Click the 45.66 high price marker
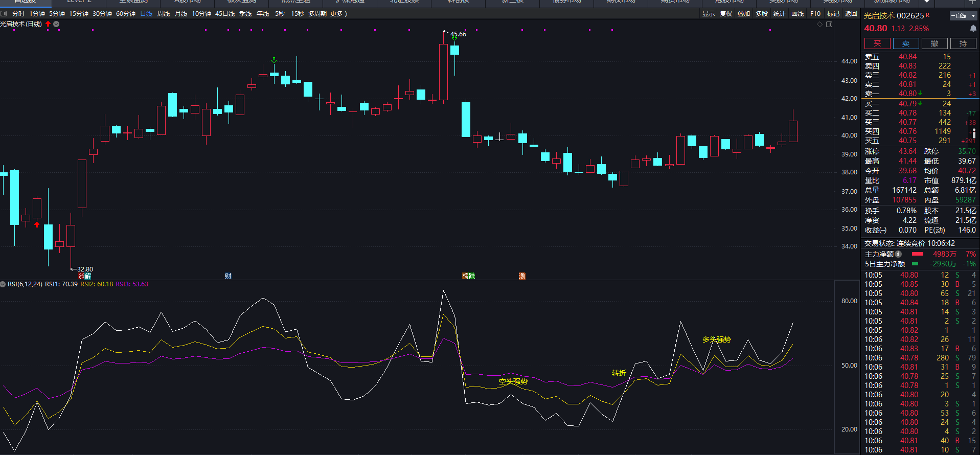Image resolution: width=980 pixels, height=455 pixels. (x=458, y=34)
